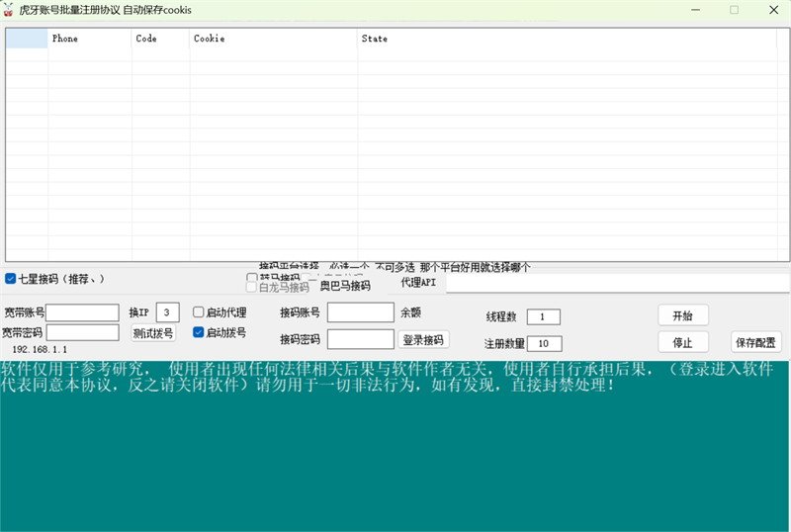Viewport: 791px width, 532px height.
Task: Minimize the registration tool window
Action: coord(695,10)
